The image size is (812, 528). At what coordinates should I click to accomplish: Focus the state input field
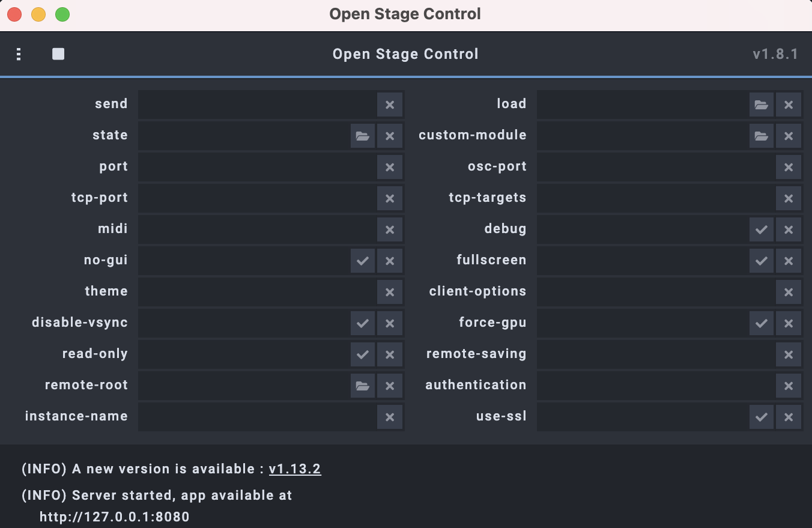pos(244,136)
